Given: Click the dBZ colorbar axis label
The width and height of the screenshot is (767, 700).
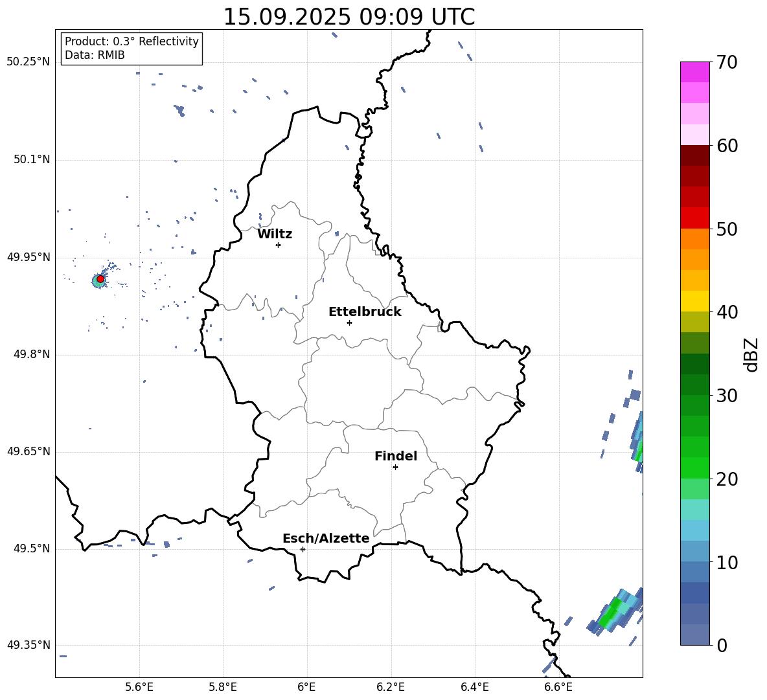Looking at the screenshot, I should point(752,354).
